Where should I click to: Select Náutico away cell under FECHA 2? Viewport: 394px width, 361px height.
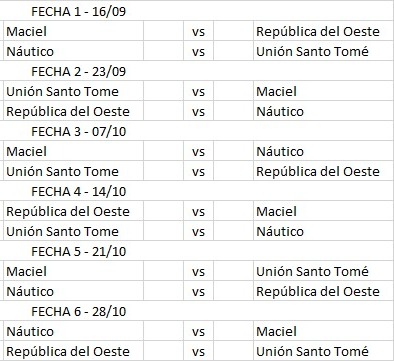(323, 111)
